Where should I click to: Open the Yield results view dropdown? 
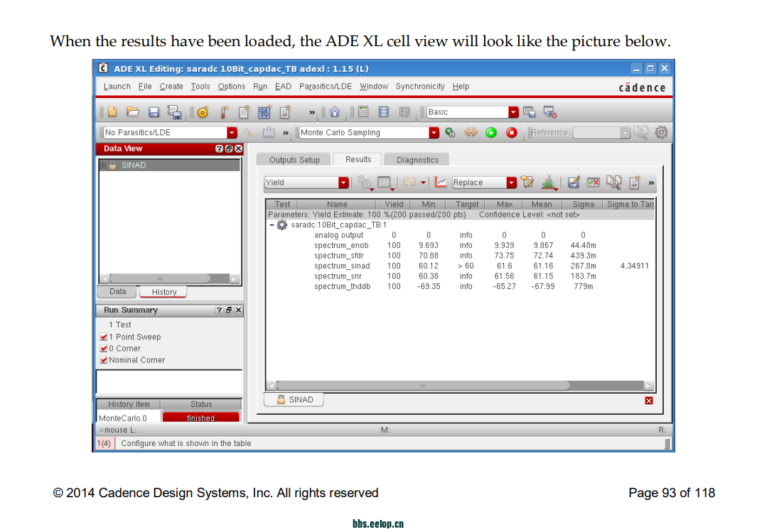tap(343, 183)
